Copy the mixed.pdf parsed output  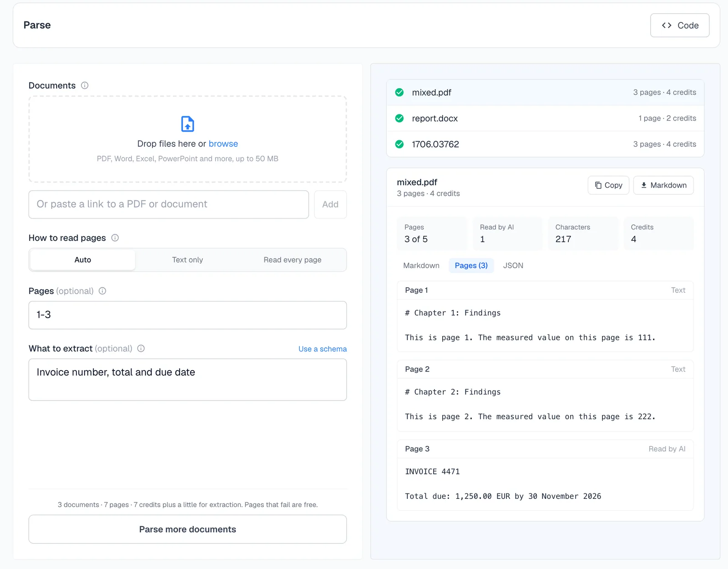point(608,185)
